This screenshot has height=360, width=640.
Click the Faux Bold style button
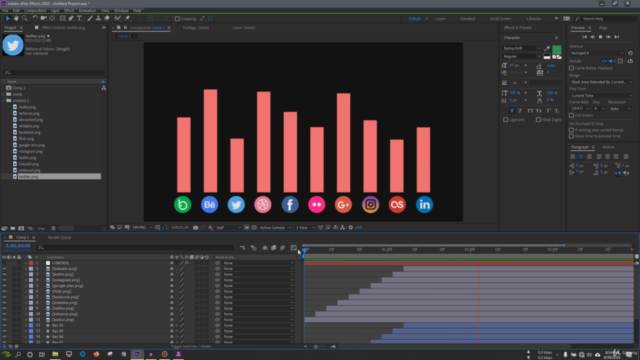(x=512, y=111)
